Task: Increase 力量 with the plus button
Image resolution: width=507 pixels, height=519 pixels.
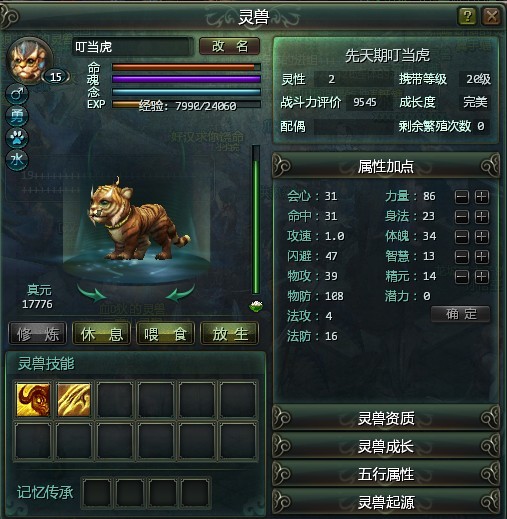Action: (482, 197)
